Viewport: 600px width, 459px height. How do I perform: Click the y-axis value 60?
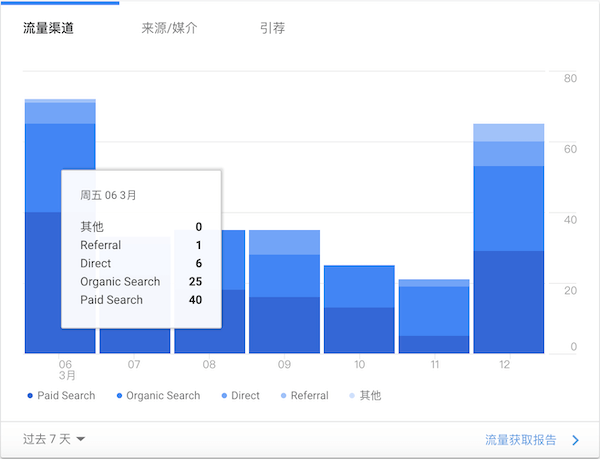click(570, 149)
